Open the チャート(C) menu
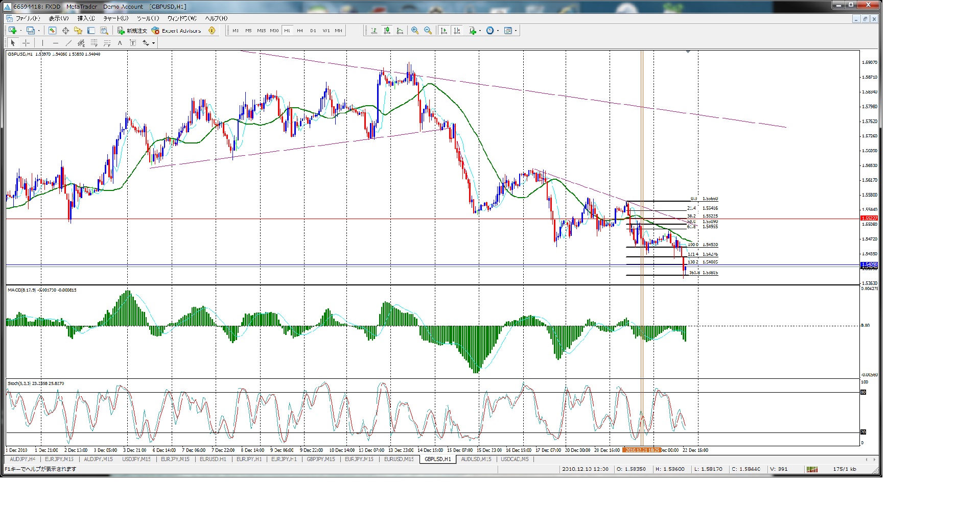 pos(116,18)
